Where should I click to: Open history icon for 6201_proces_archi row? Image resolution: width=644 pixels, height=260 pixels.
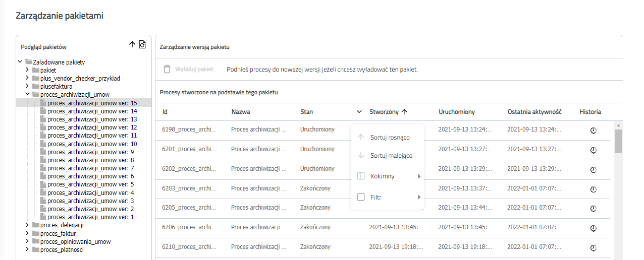594,150
